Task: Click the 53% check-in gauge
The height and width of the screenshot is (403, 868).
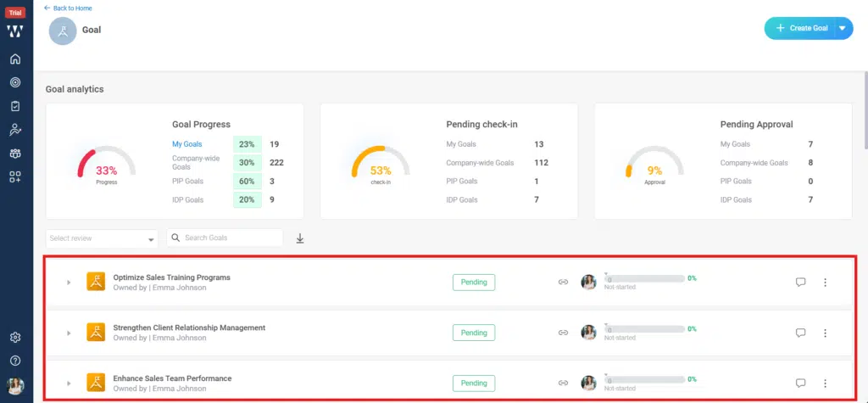Action: coord(381,165)
